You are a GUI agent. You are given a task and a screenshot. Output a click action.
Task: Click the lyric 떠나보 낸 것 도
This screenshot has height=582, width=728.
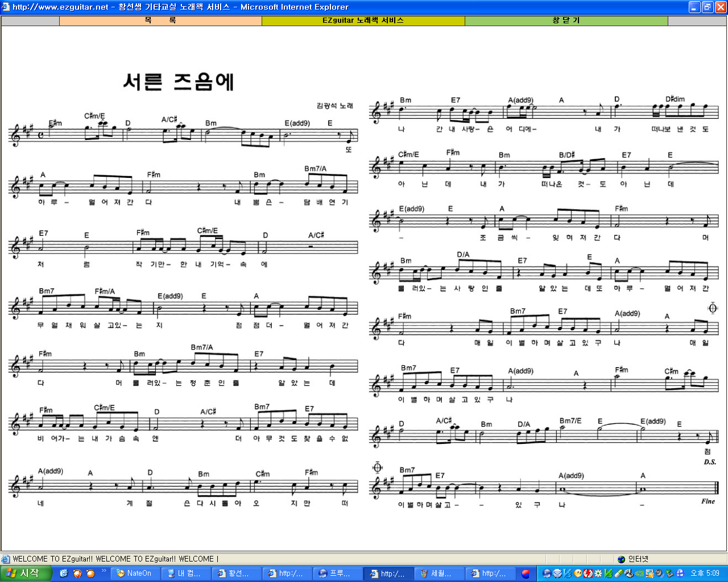point(680,129)
